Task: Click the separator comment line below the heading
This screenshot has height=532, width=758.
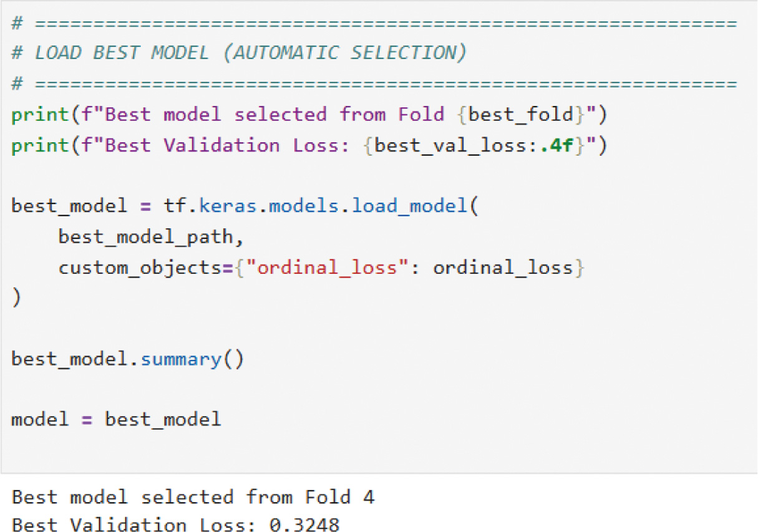Action: tap(374, 84)
